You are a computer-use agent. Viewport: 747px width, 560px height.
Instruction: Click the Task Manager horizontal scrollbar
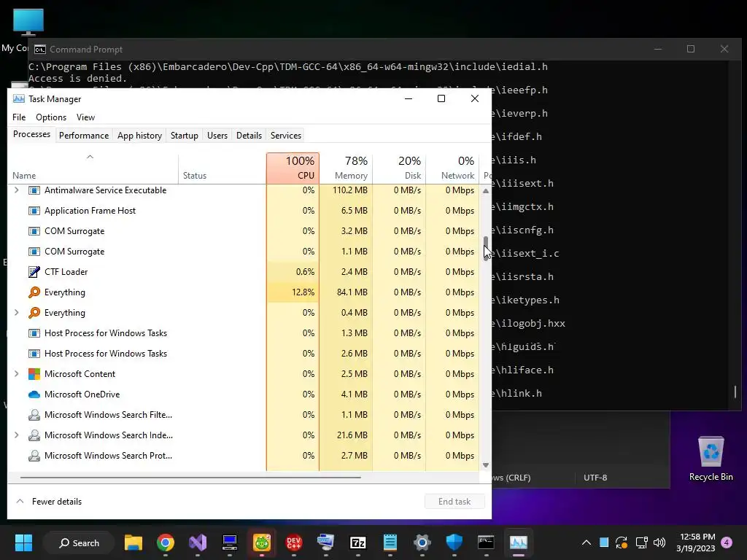[190, 477]
